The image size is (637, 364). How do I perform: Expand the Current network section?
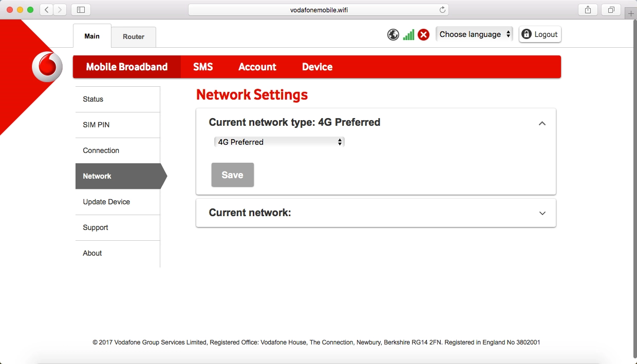[542, 213]
